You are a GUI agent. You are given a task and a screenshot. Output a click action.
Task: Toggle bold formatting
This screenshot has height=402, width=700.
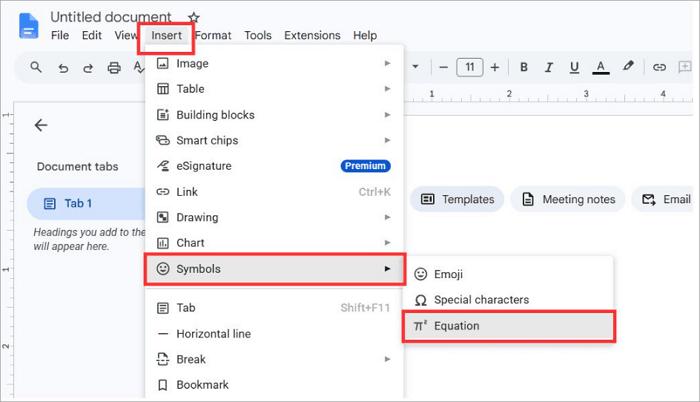(524, 67)
